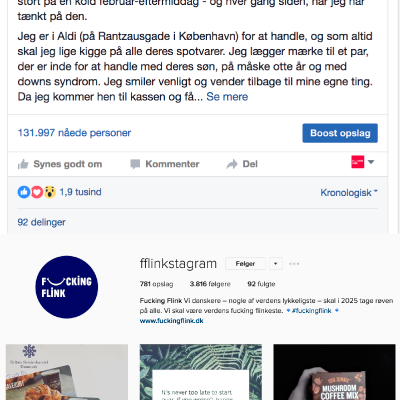Open the fern leaves quote post thumbnail

click(201, 372)
